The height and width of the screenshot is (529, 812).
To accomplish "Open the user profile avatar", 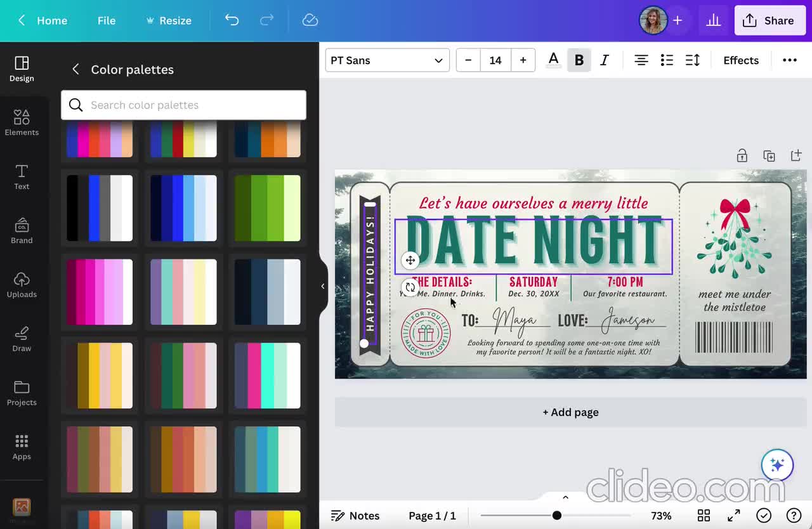I will [x=653, y=20].
